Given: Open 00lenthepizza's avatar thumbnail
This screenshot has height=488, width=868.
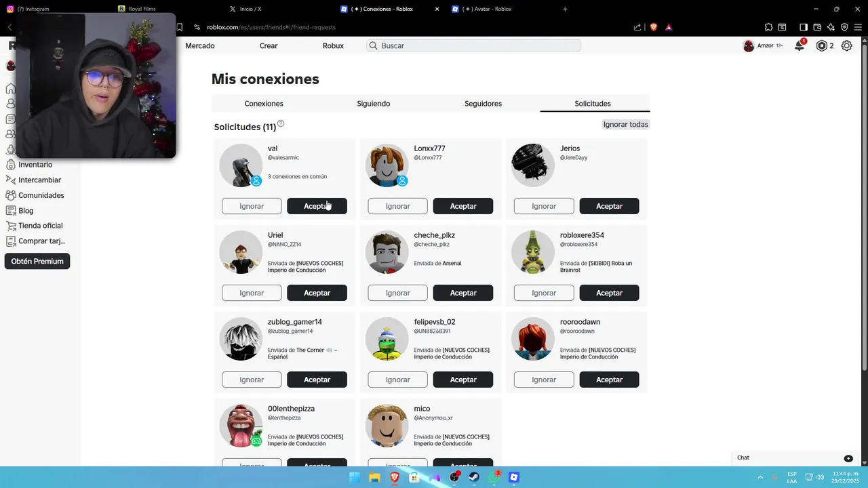Looking at the screenshot, I should (x=241, y=426).
